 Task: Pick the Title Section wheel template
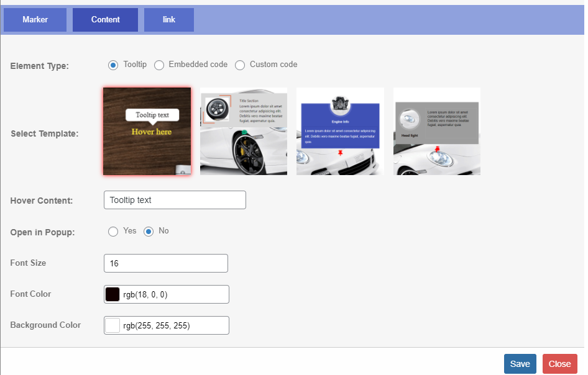pos(244,131)
